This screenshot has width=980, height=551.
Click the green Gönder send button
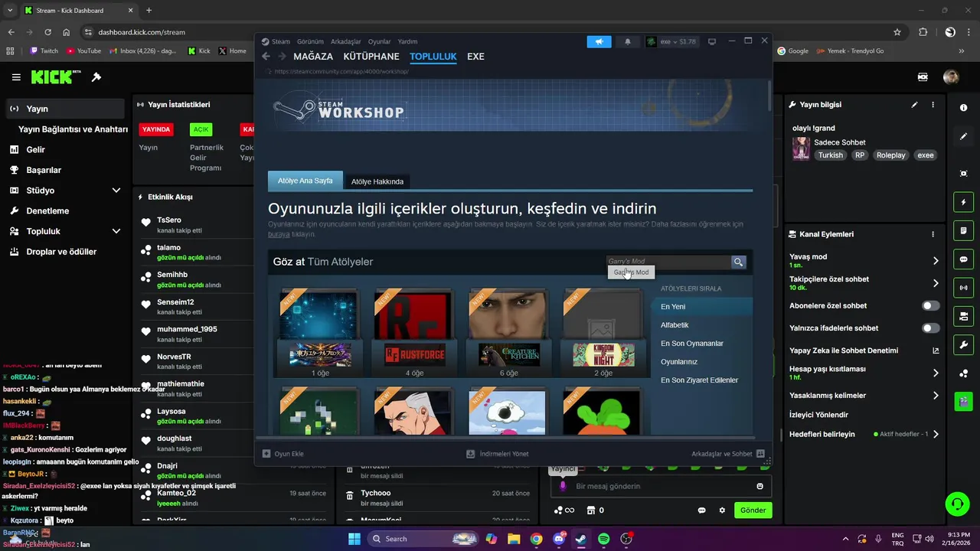point(753,510)
